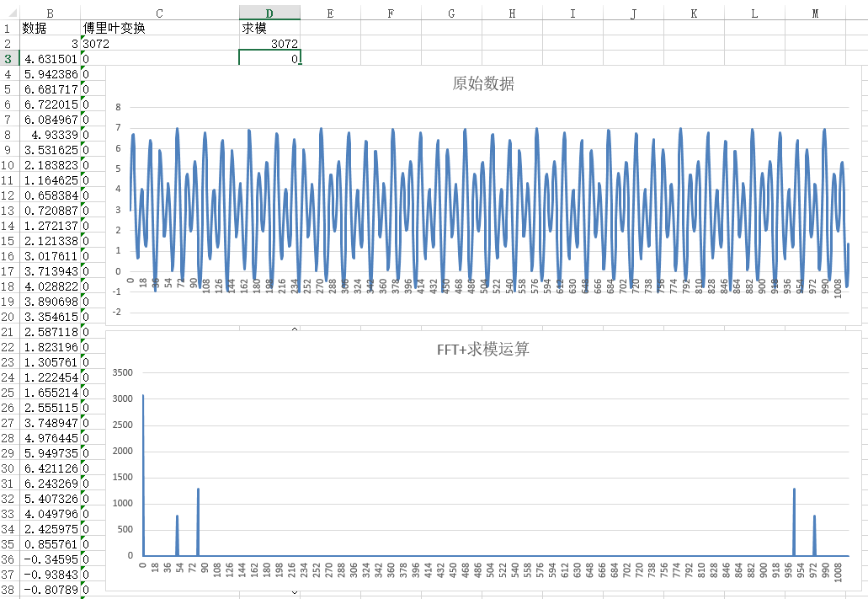Viewport: 868px width, 599px height.
Task: Click the chevron handle below the FFT+求模运算 chart
Action: [294, 594]
